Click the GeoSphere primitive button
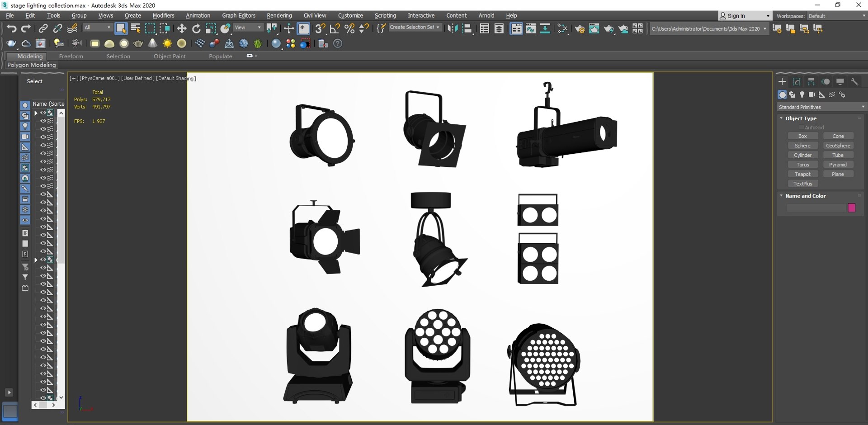The height and width of the screenshot is (425, 868). [x=838, y=146]
